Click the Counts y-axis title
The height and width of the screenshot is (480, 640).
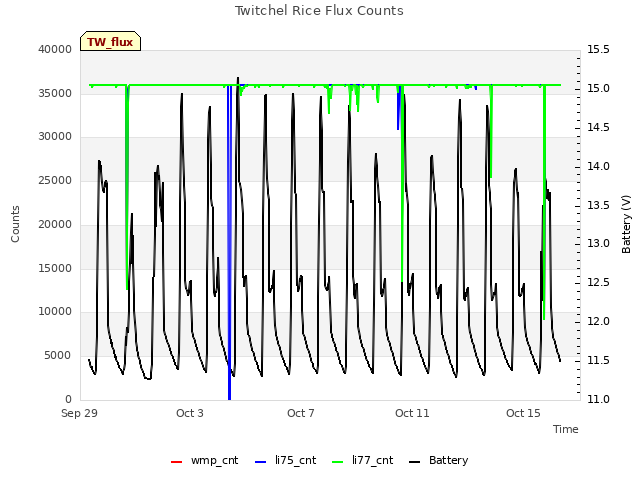pos(15,224)
